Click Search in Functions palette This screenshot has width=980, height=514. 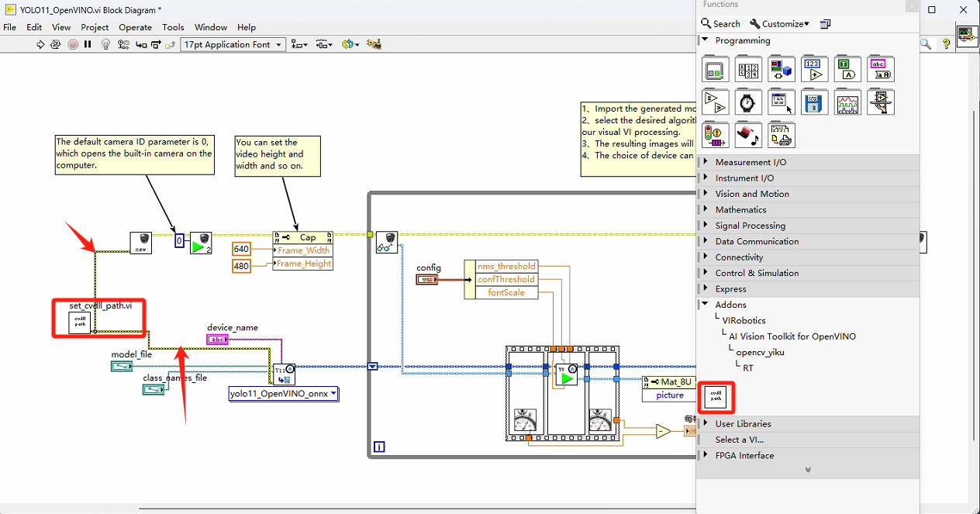click(x=721, y=24)
